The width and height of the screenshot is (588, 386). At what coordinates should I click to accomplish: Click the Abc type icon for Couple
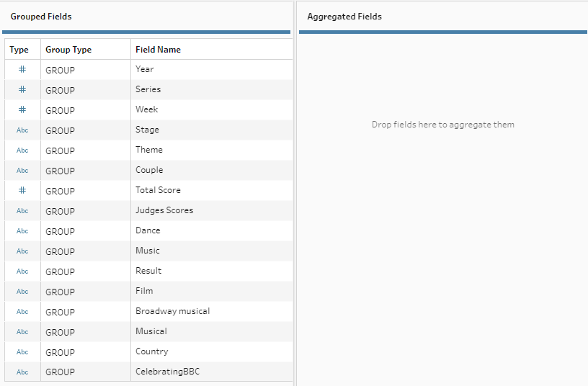[x=22, y=171]
